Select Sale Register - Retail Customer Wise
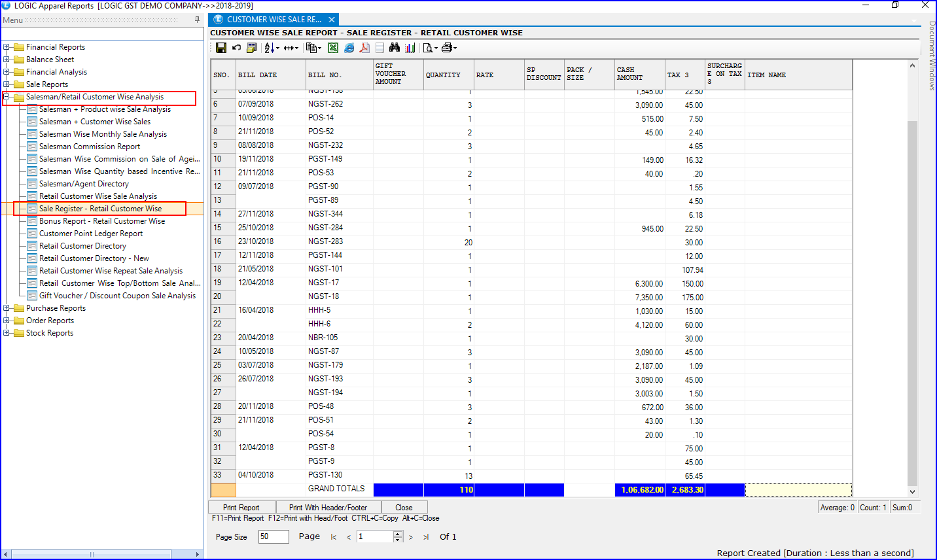The image size is (937, 560). coord(100,209)
